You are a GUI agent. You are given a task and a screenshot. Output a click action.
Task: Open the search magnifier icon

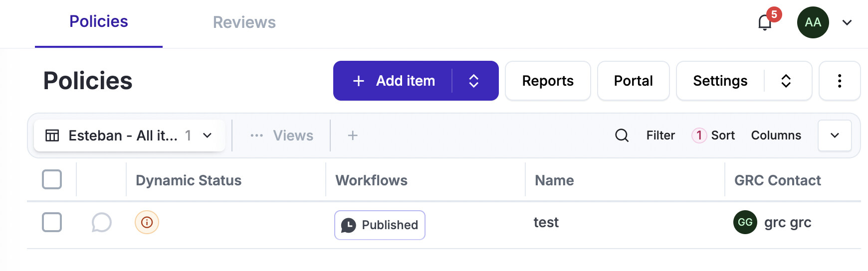pyautogui.click(x=622, y=135)
